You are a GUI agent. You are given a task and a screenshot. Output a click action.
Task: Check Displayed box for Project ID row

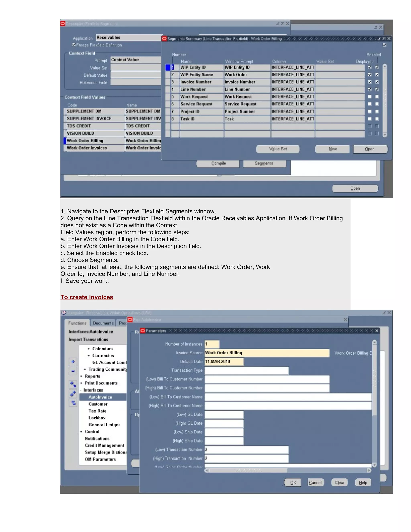coord(370,111)
